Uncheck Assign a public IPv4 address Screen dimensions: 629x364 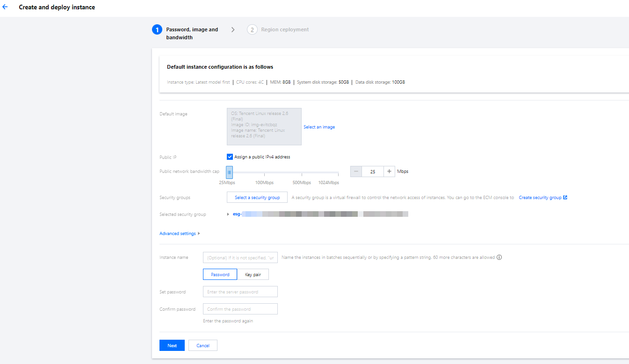point(230,157)
